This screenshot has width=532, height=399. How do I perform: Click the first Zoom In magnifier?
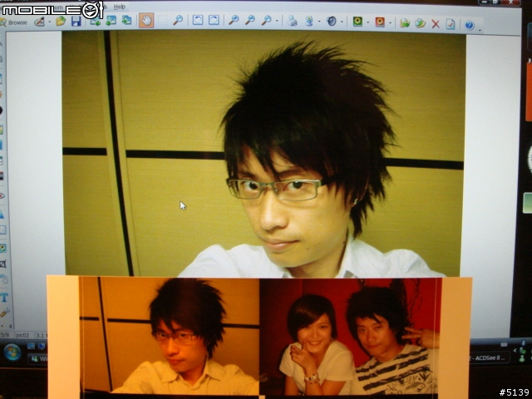pos(234,20)
